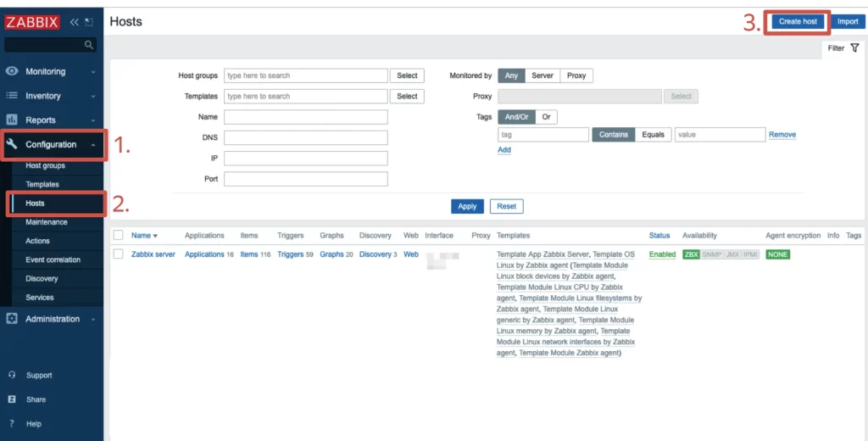
Task: Open Discovery submenu item in sidebar
Action: 42,279
